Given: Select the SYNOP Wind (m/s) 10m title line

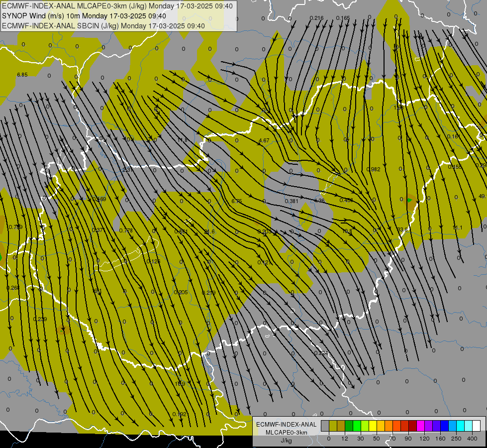Looking at the screenshot, I should [x=84, y=16].
